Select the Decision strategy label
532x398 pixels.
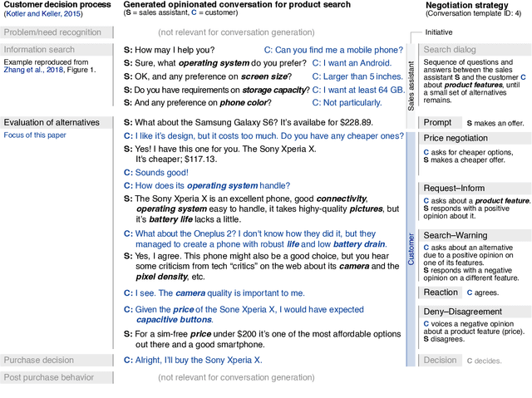(440, 361)
